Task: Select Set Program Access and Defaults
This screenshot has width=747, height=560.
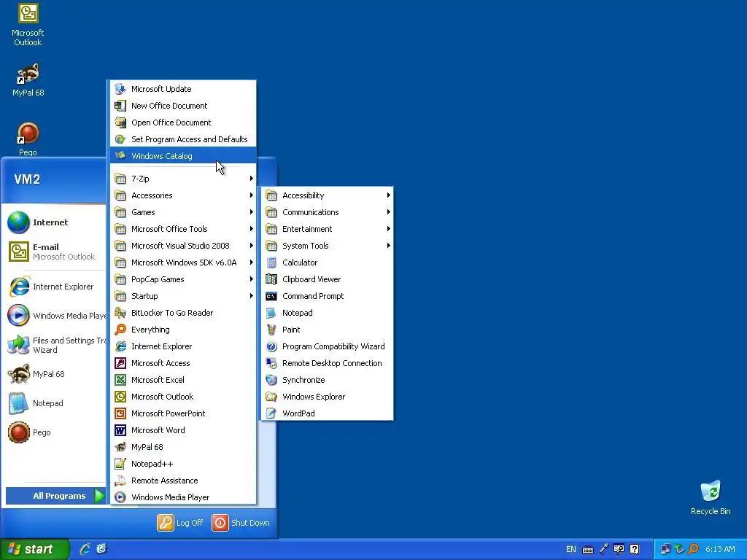Action: 183,139
